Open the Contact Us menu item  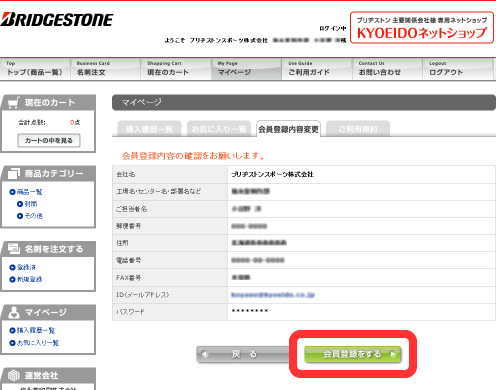[388, 69]
